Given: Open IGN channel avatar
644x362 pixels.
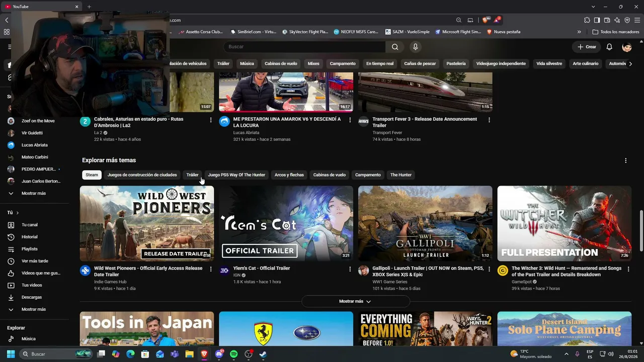Looking at the screenshot, I should pyautogui.click(x=224, y=270).
